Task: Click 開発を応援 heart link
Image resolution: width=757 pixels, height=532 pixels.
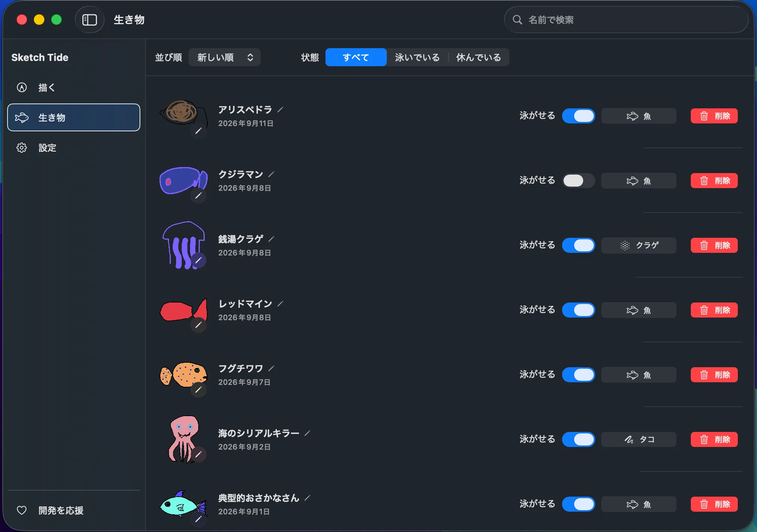Action: coord(74,511)
